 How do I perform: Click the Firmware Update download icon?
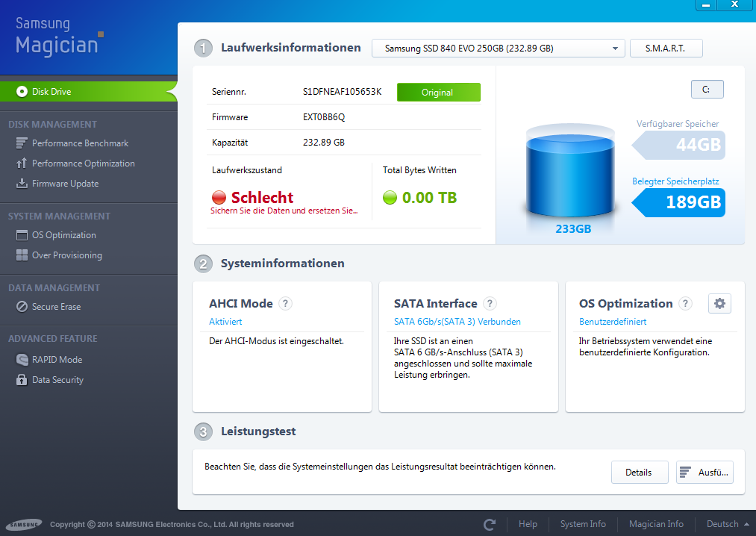click(x=22, y=184)
